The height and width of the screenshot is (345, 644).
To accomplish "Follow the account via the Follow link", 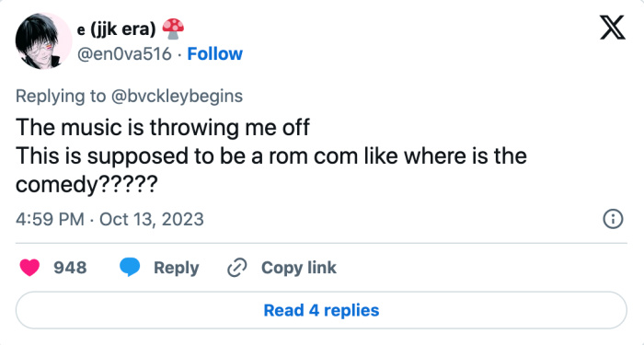I will pyautogui.click(x=214, y=53).
